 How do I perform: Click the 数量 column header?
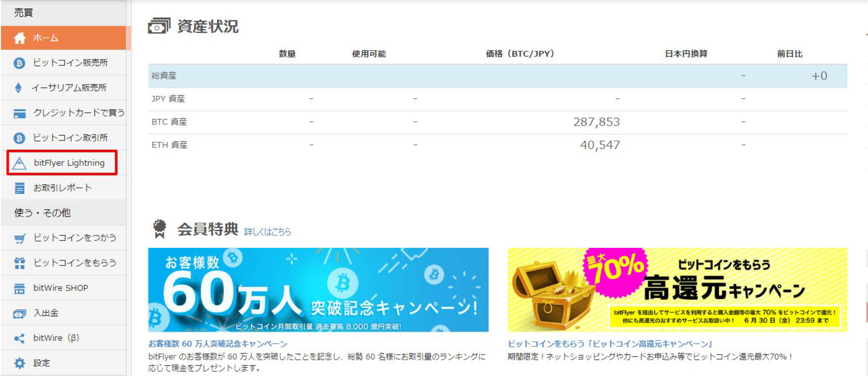tap(287, 54)
